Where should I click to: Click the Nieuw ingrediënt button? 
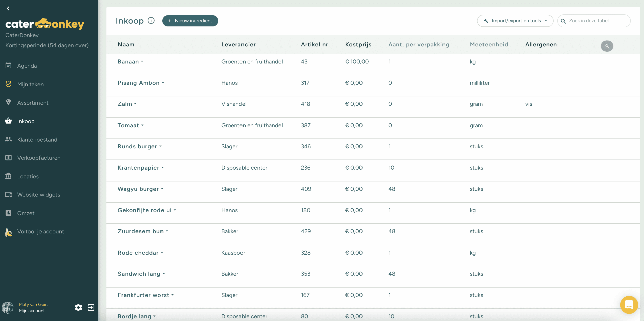point(190,21)
